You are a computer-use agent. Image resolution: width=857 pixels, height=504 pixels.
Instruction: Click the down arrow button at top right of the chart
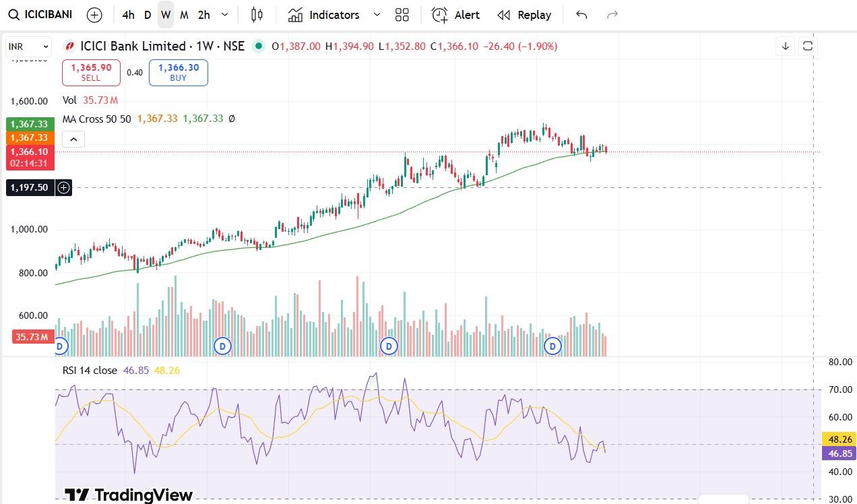pyautogui.click(x=786, y=46)
